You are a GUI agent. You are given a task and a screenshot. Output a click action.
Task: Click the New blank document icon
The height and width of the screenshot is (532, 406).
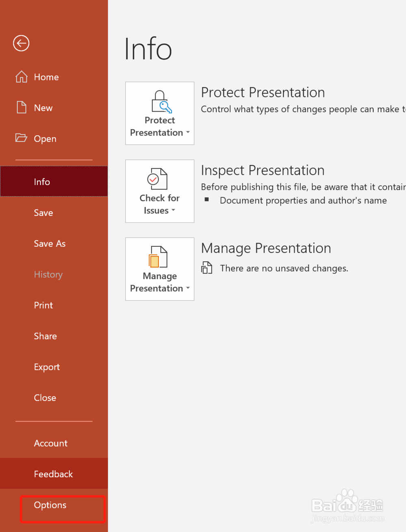pos(22,108)
